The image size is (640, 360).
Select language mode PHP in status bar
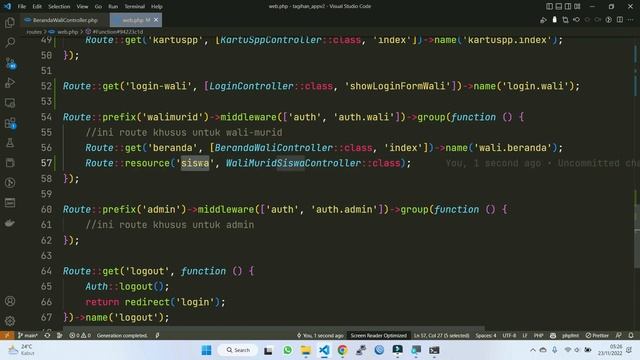tap(538, 335)
